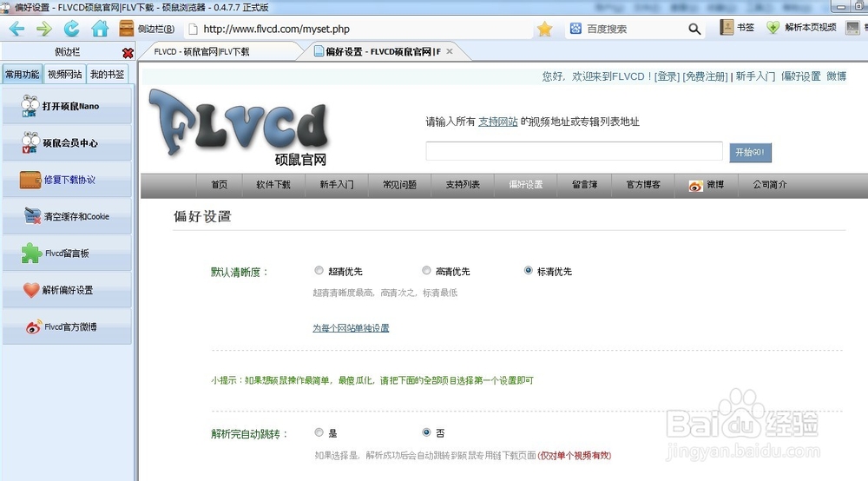This screenshot has width=868, height=481.
Task: Close the 偏好设置 browser tab
Action: [x=450, y=51]
